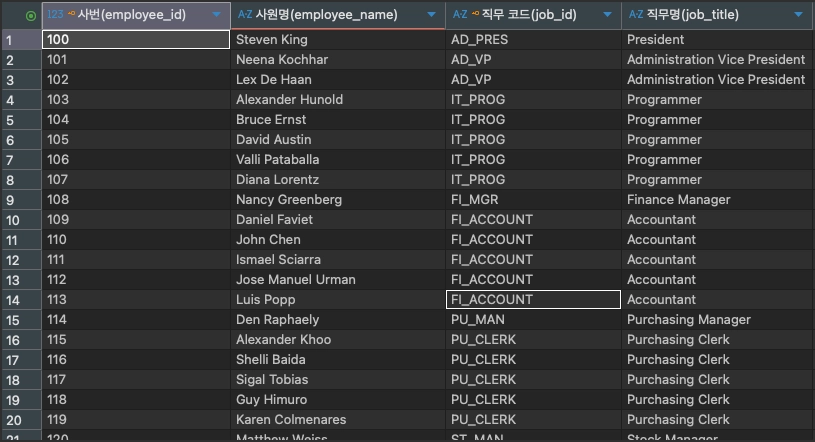815x442 pixels.
Task: Sort by the 사원명(employee_name) column header
Action: click(x=326, y=15)
